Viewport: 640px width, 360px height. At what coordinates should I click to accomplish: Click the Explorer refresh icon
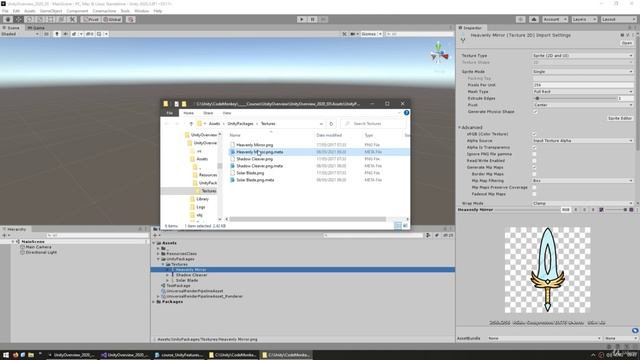click(x=331, y=124)
